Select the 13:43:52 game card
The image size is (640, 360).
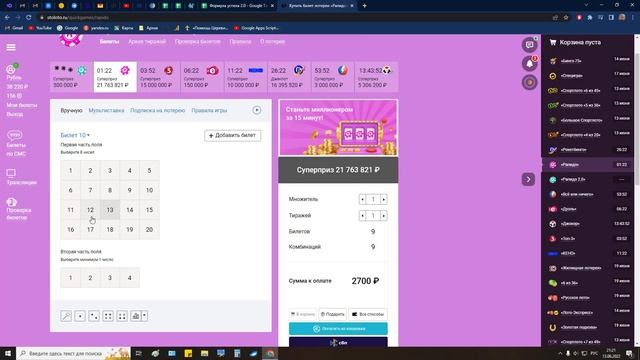pos(377,77)
